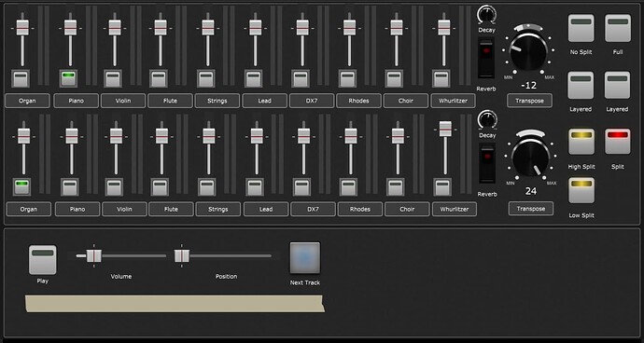This screenshot has width=644, height=343.
Task: Flip the upper Reverb rocker switch
Action: [486, 58]
